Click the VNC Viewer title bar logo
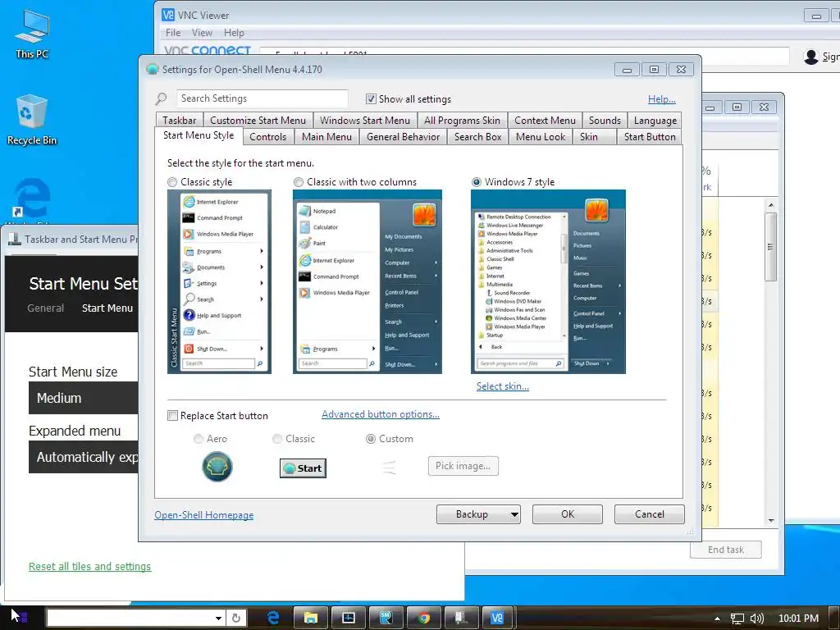The height and width of the screenshot is (630, 840). 168,15
